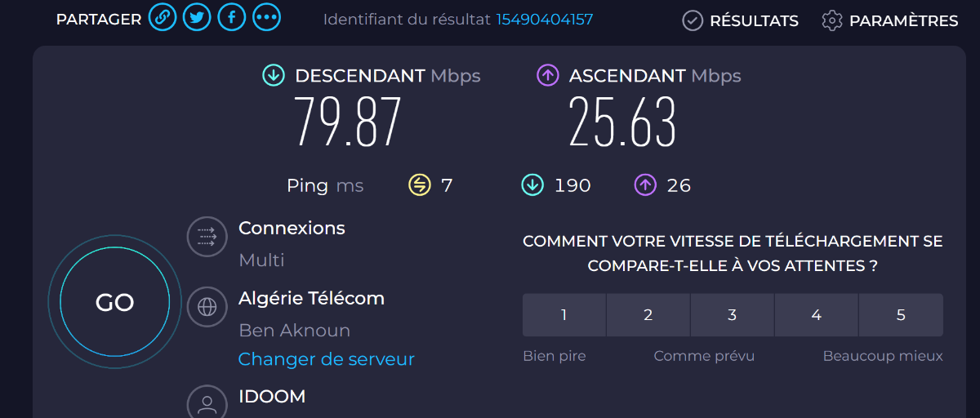Rate download speed as 3
This screenshot has height=418, width=980.
tap(733, 315)
